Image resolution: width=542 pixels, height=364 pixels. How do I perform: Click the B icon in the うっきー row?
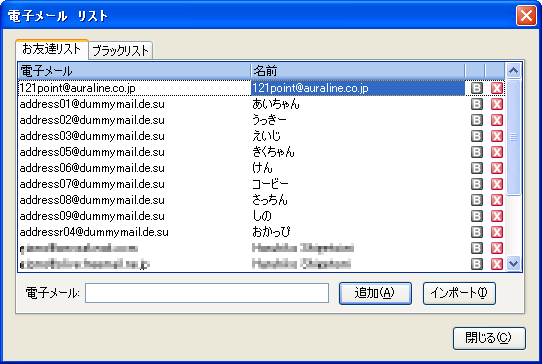tap(477, 120)
